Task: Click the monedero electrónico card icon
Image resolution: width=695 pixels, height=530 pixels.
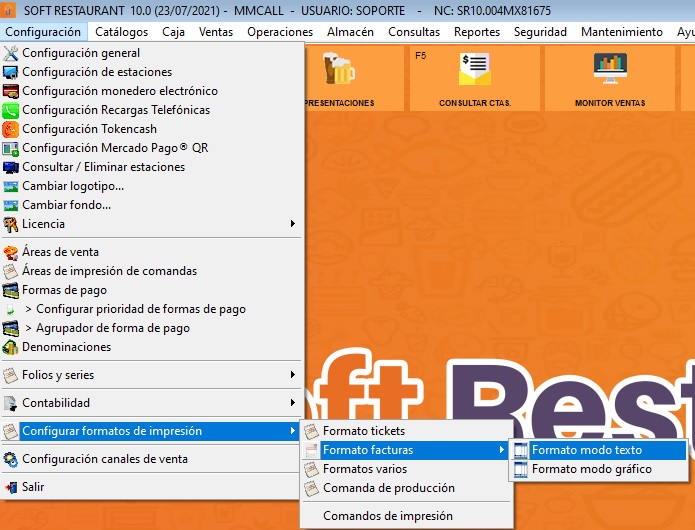Action: coord(11,91)
